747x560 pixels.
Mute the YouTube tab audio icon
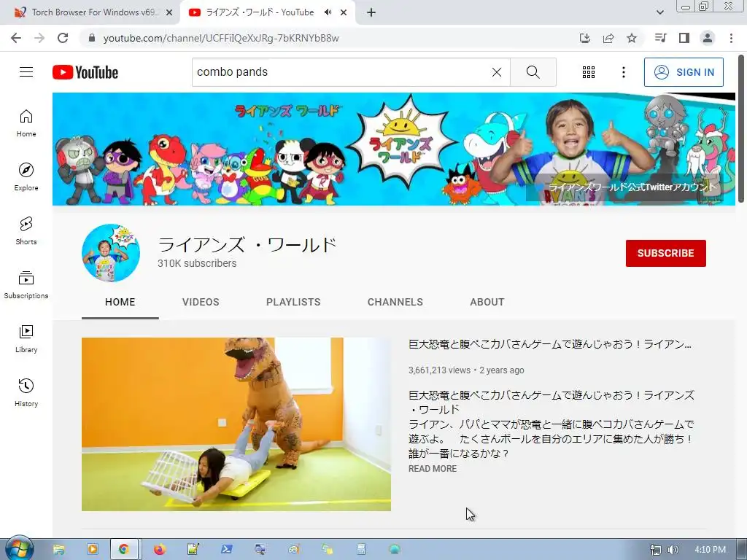click(x=328, y=12)
